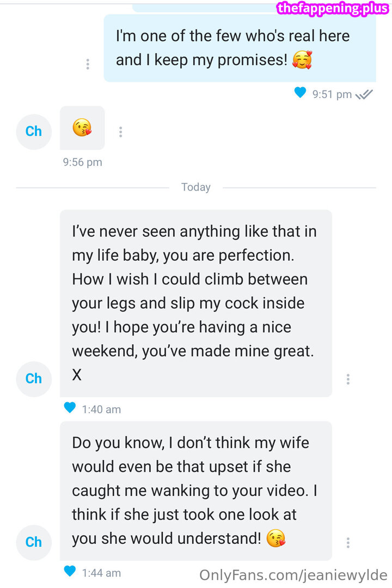
Task: Click the double-check read receipt icon
Action: [x=364, y=94]
